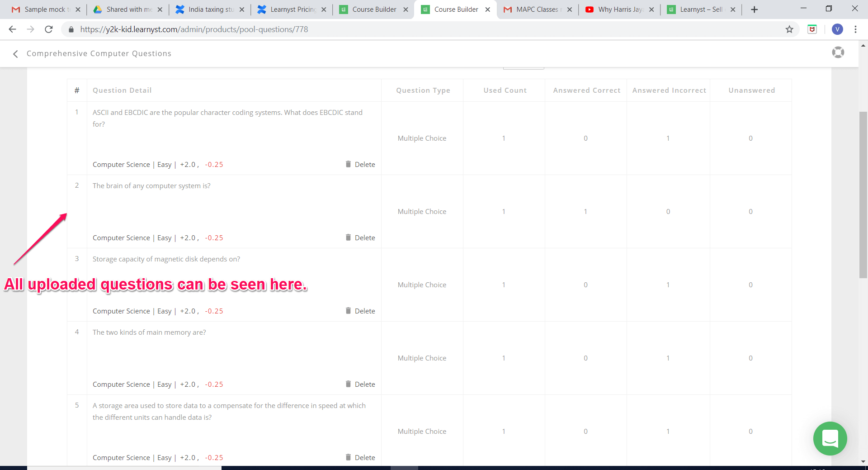Click the browser back navigation arrow
This screenshot has height=470, width=868.
(12, 29)
